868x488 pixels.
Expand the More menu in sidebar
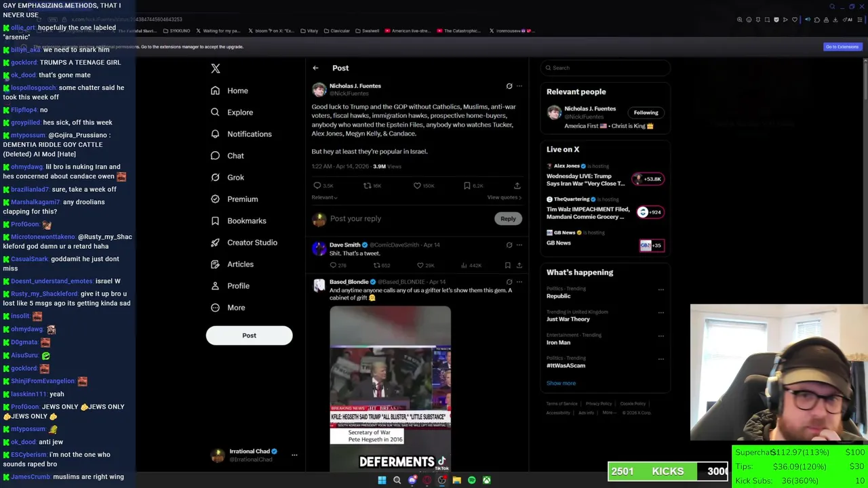[x=228, y=308]
